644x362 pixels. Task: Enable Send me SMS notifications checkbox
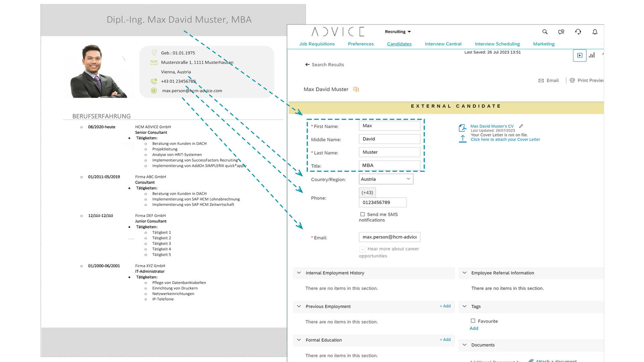[363, 214]
